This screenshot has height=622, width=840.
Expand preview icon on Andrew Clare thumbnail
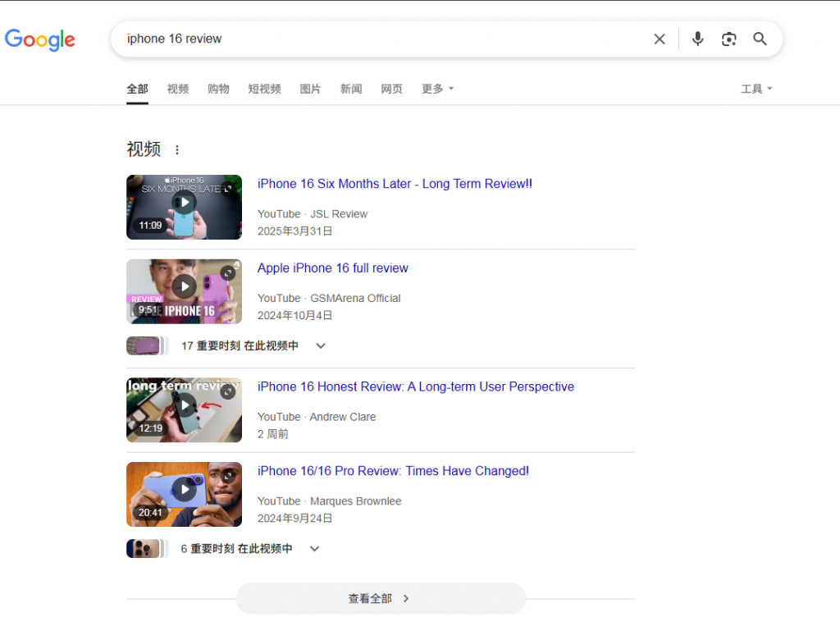tap(228, 391)
